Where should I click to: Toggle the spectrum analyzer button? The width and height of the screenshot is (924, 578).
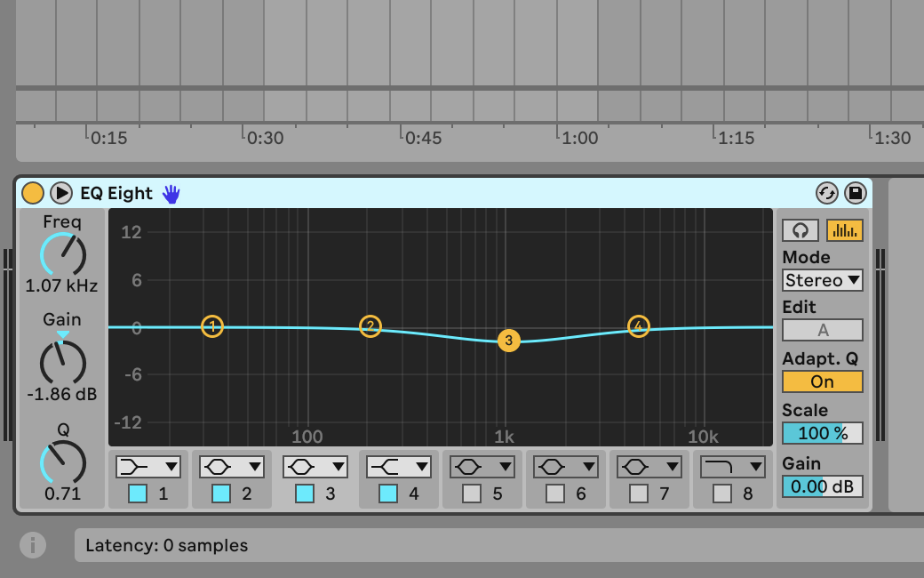click(x=844, y=230)
